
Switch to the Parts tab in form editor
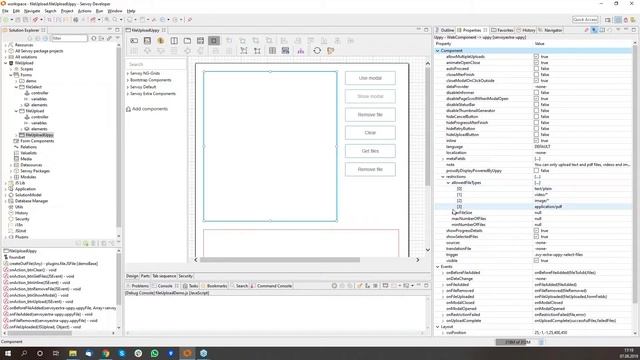pyautogui.click(x=145, y=276)
